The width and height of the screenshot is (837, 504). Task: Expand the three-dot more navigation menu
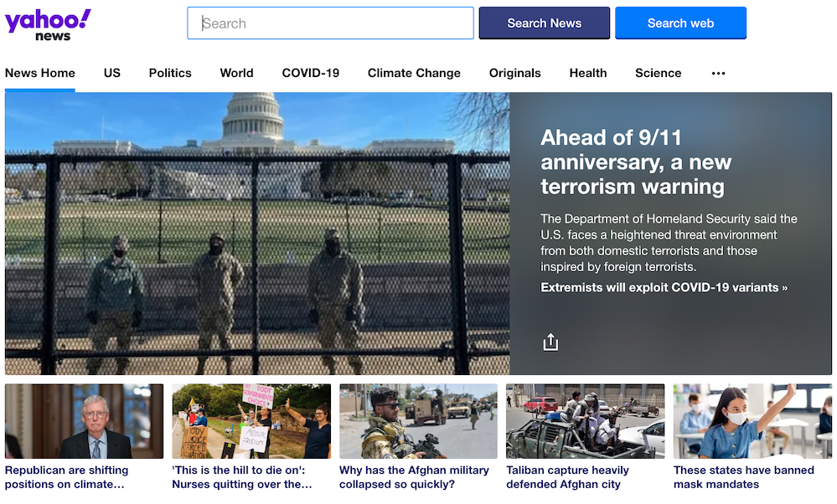point(718,74)
